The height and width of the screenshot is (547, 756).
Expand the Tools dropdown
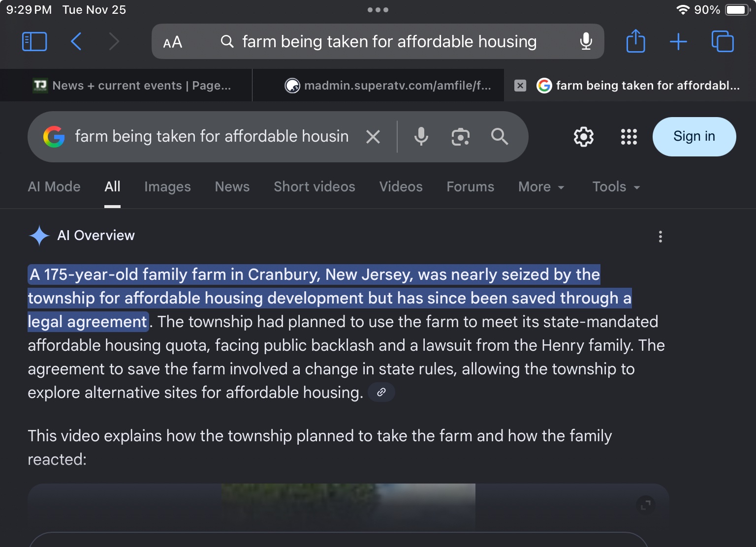click(x=616, y=187)
